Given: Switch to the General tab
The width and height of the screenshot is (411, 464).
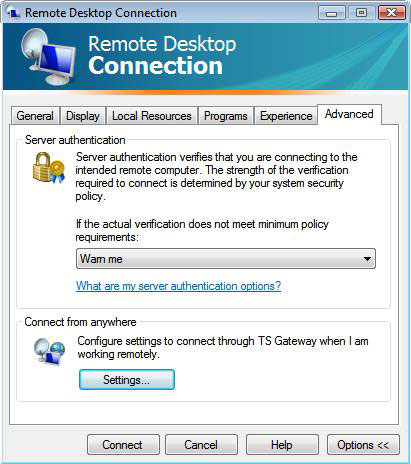Looking at the screenshot, I should pos(35,116).
